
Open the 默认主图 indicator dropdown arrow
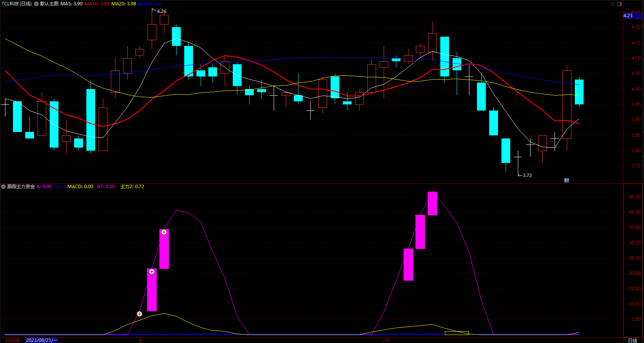click(36, 4)
